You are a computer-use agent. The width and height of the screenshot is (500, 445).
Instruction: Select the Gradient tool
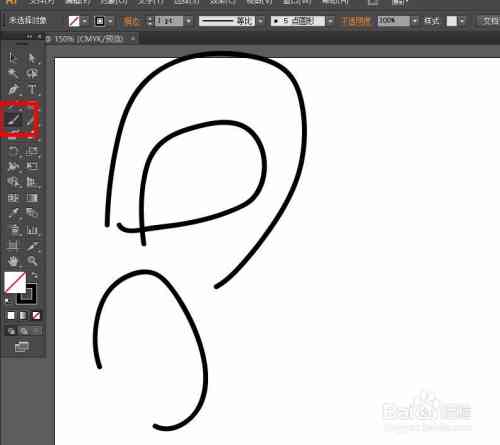pyautogui.click(x=32, y=198)
